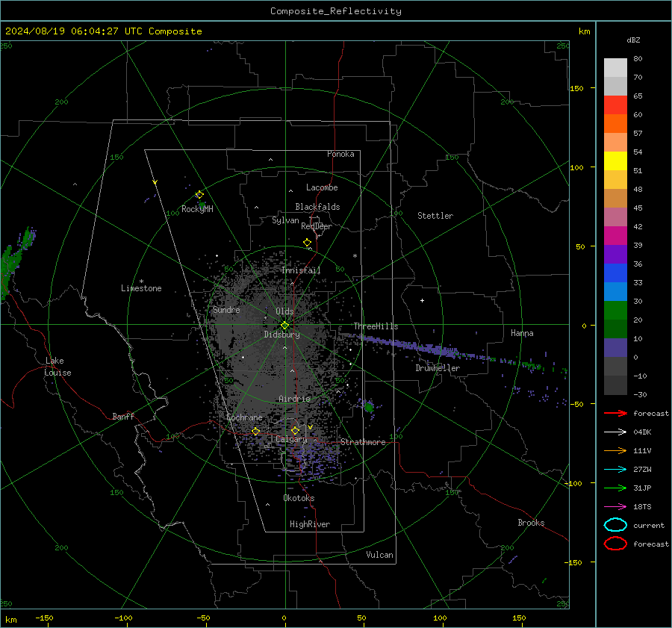This screenshot has width=672, height=628.
Task: Click the Lake Louise label
Action: 57,367
